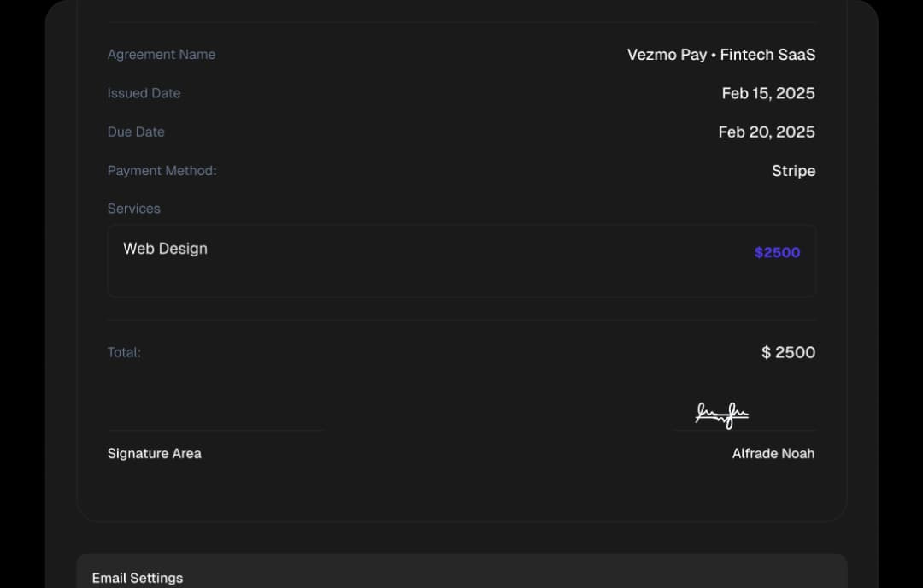Click the divider line above Total
Screen dimensions: 923x588
point(461,320)
